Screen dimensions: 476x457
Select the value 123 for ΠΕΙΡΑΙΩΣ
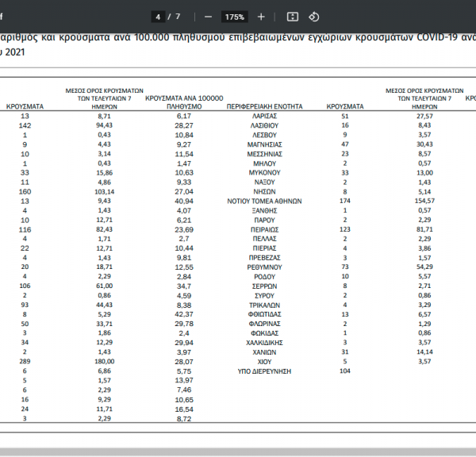[x=345, y=229]
